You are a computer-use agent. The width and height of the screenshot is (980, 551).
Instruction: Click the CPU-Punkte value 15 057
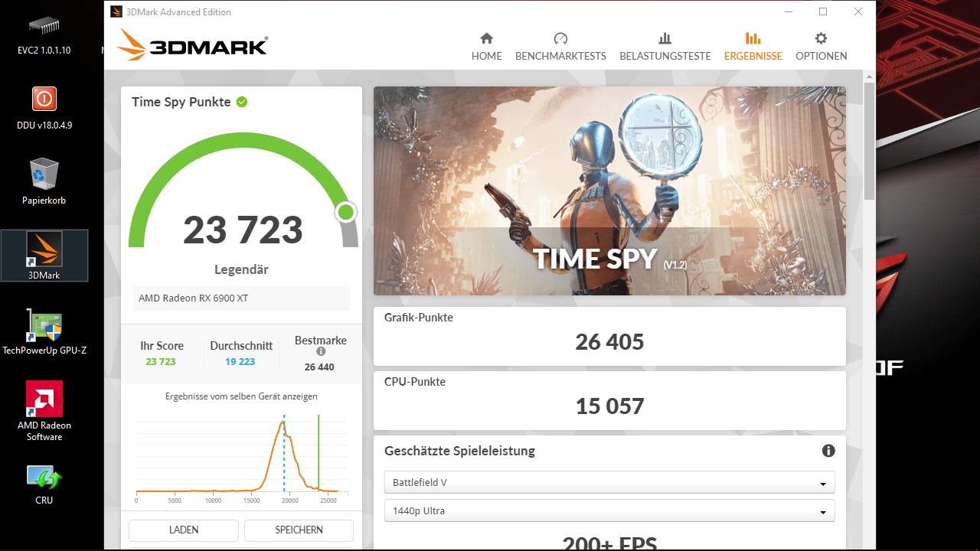[609, 406]
